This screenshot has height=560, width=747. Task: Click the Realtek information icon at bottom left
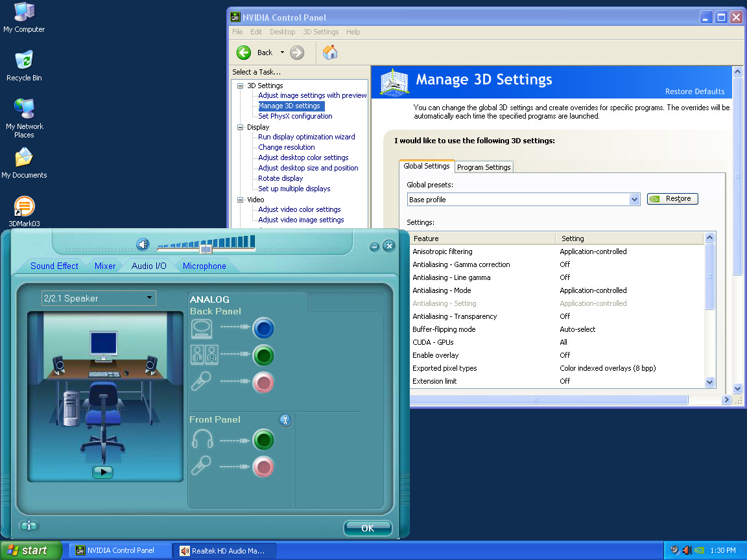pos(29,526)
